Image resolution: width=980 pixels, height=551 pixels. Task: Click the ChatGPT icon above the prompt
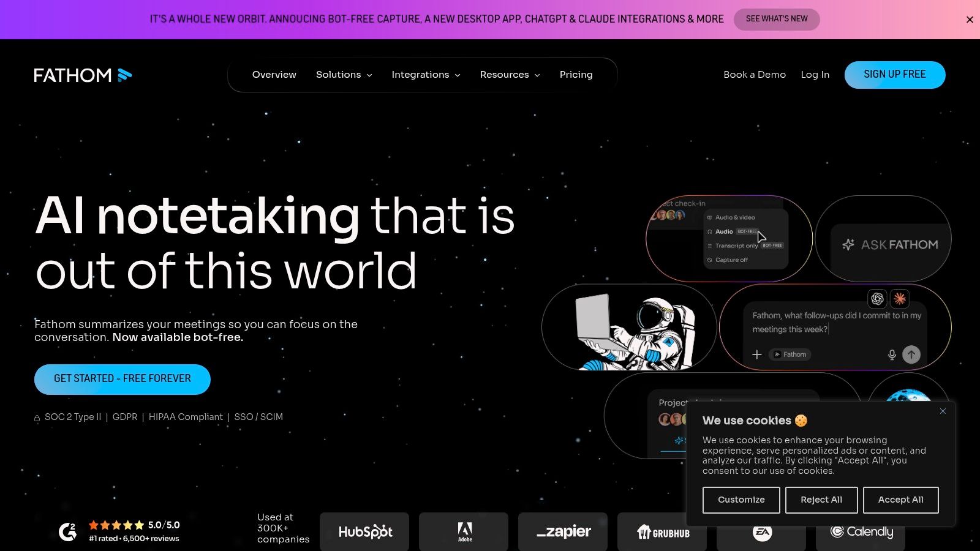(877, 298)
